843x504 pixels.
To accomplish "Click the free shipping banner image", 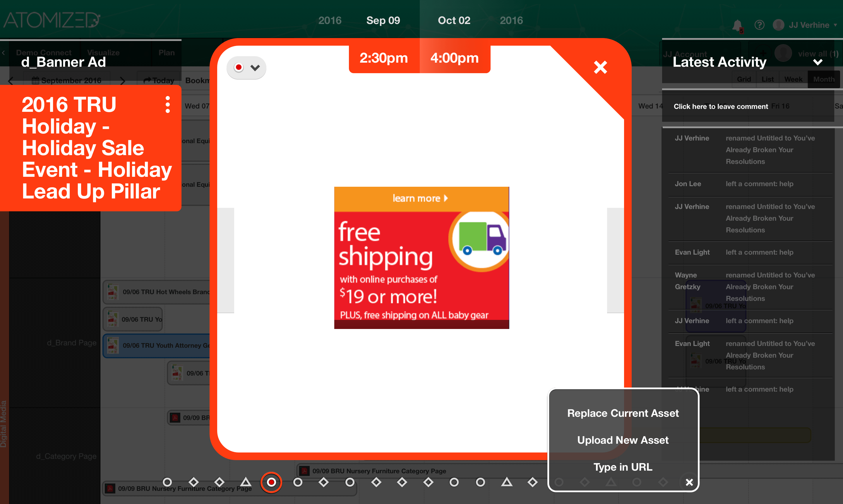I will [421, 258].
